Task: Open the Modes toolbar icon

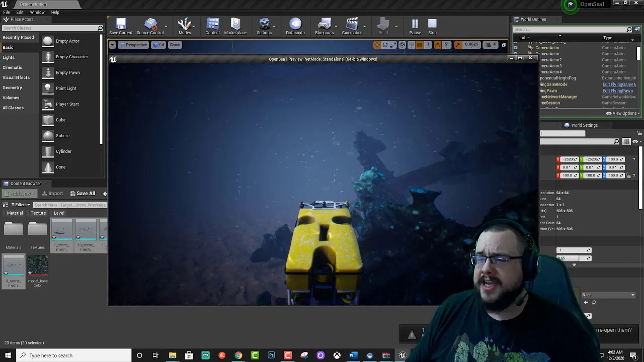Action: click(x=185, y=24)
